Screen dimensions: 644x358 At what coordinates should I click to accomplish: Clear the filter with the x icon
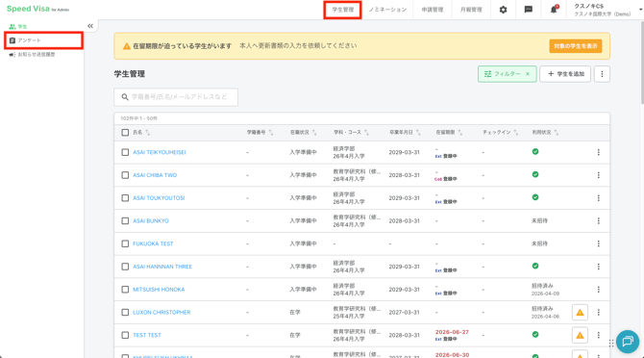pyautogui.click(x=528, y=74)
